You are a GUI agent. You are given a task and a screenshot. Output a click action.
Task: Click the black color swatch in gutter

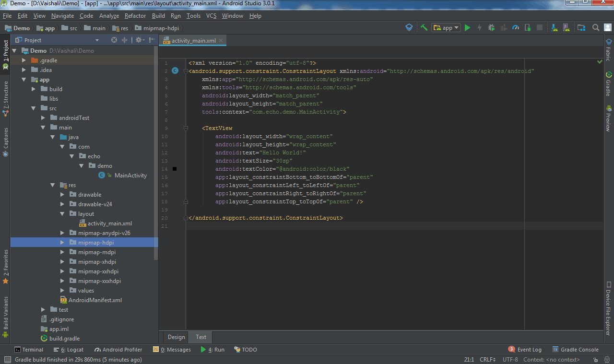tap(175, 169)
